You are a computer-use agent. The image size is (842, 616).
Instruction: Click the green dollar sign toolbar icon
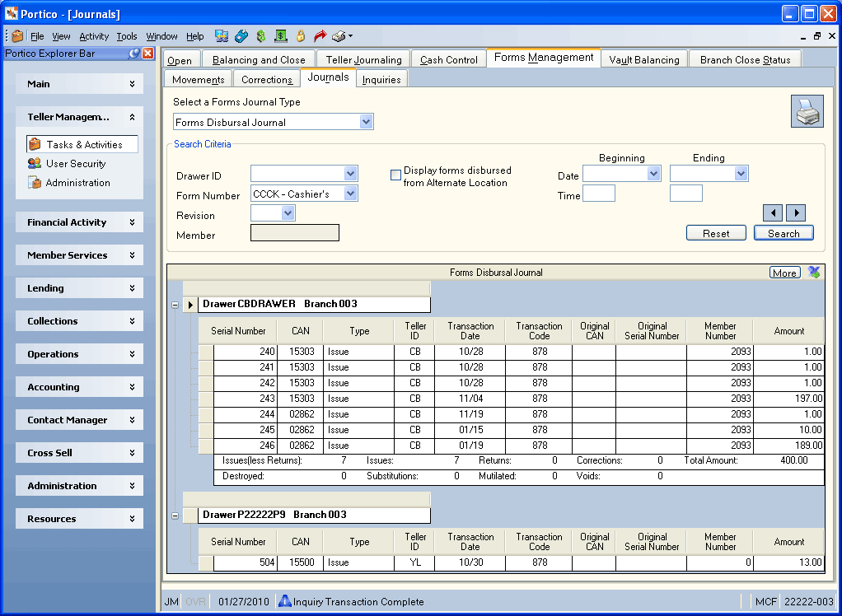point(261,36)
